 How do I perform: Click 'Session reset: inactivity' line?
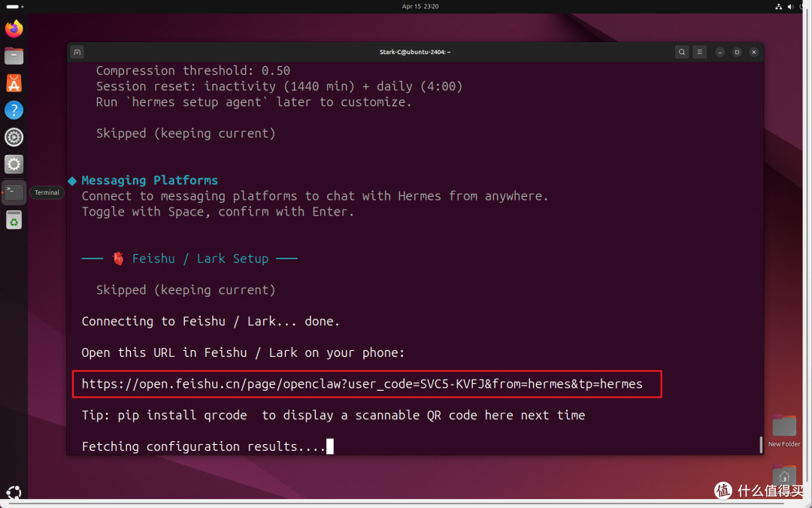point(279,86)
